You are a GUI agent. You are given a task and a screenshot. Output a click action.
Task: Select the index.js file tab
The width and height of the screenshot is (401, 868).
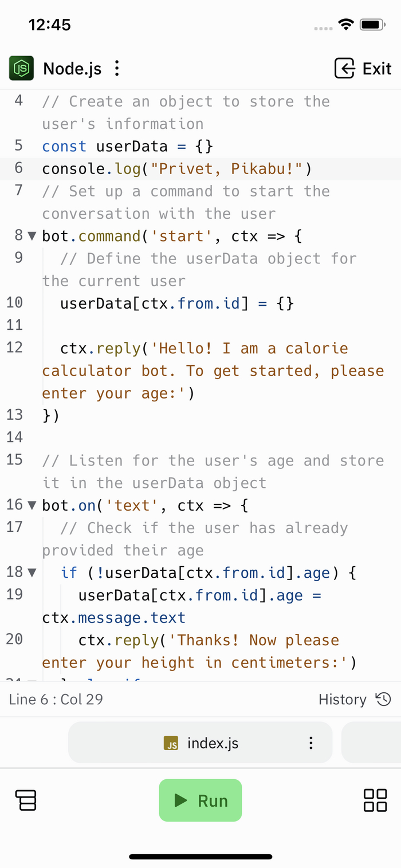tap(213, 743)
